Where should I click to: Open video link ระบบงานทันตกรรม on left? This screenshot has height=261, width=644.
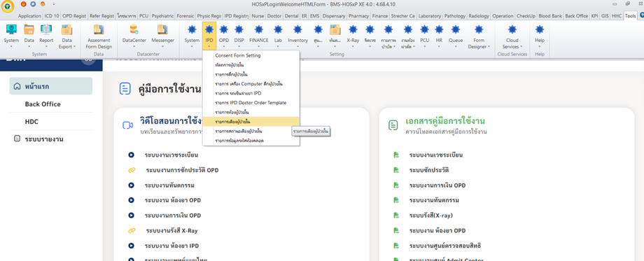click(x=169, y=185)
